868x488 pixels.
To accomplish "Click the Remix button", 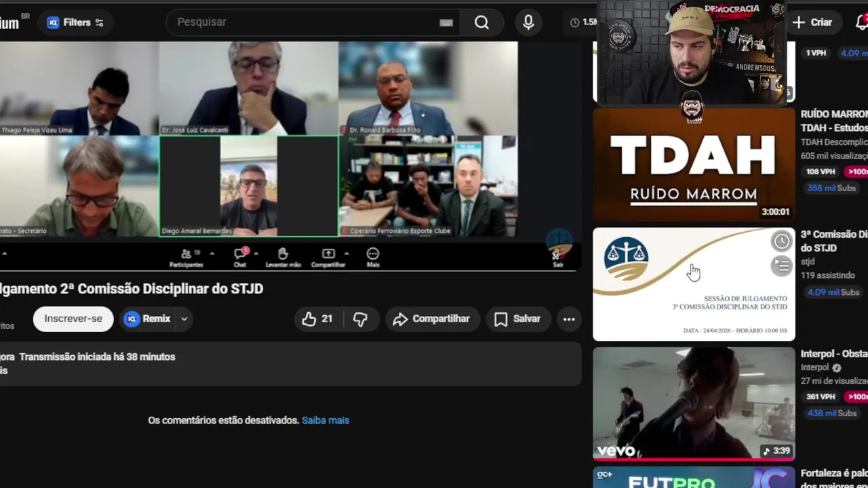I will coord(148,319).
